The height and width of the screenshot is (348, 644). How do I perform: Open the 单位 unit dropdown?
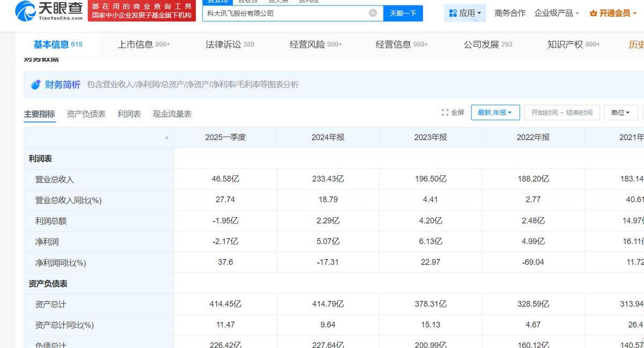coord(620,113)
